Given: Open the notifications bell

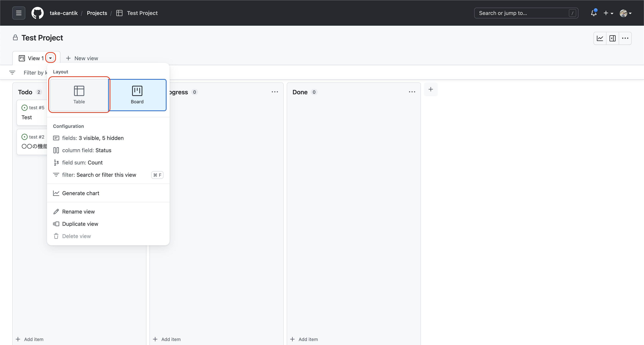Looking at the screenshot, I should click(x=594, y=13).
